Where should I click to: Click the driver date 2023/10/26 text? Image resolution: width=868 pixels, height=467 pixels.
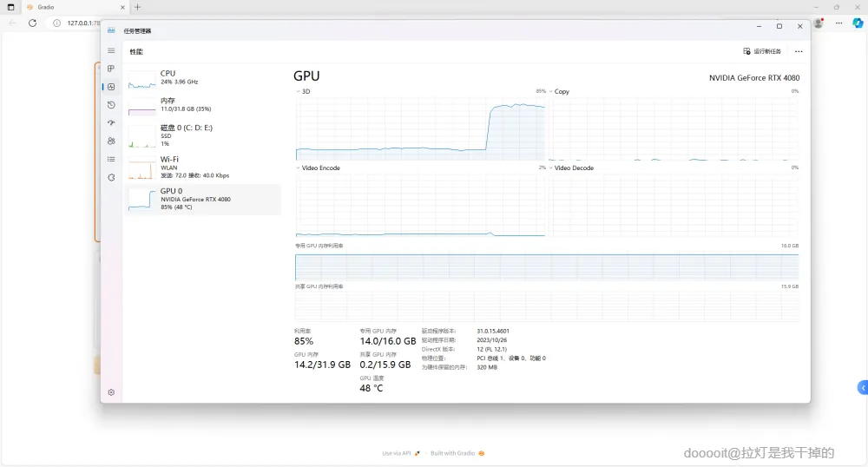click(491, 340)
